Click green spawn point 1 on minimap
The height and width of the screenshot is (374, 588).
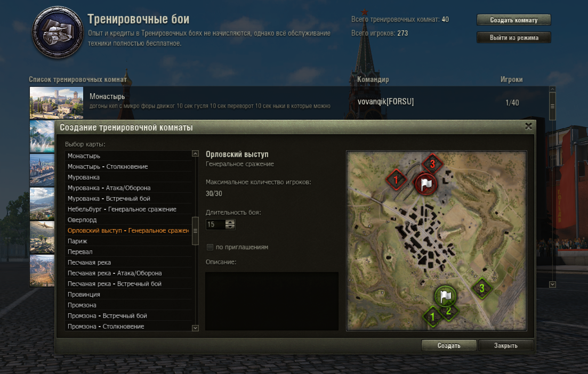(x=432, y=316)
